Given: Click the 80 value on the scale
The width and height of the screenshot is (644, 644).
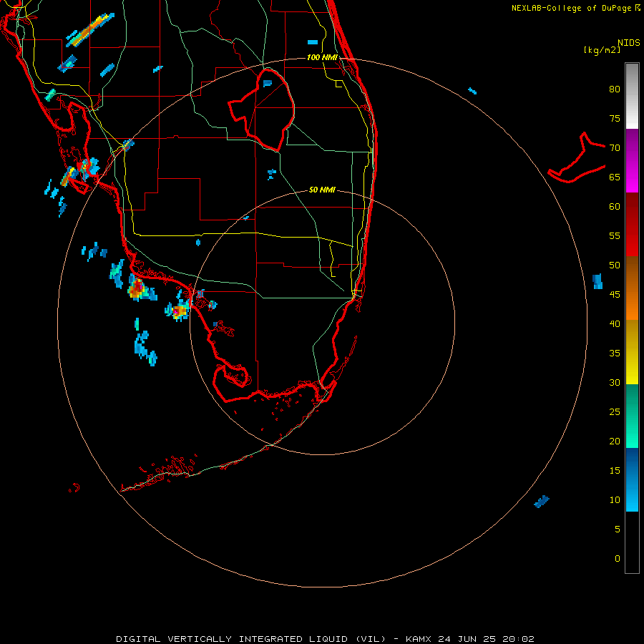Looking at the screenshot, I should (x=615, y=89).
